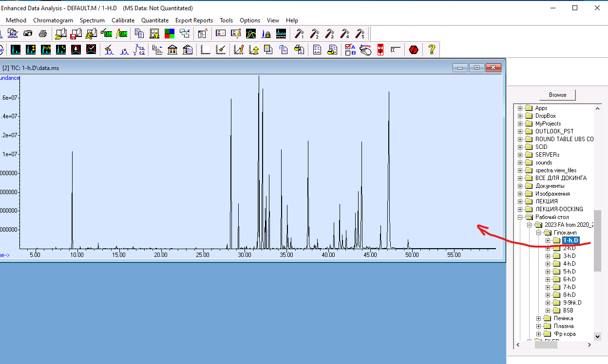Click the RGB color settings icon

170,34
